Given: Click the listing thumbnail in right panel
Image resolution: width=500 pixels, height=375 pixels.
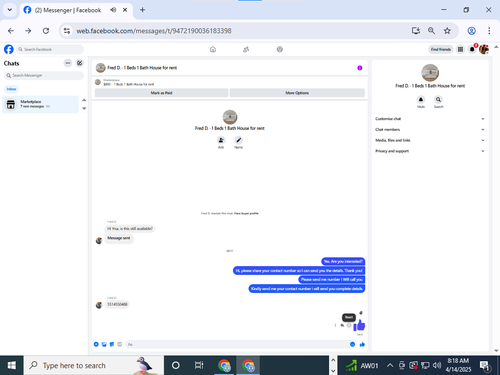Looking at the screenshot, I should click(430, 72).
